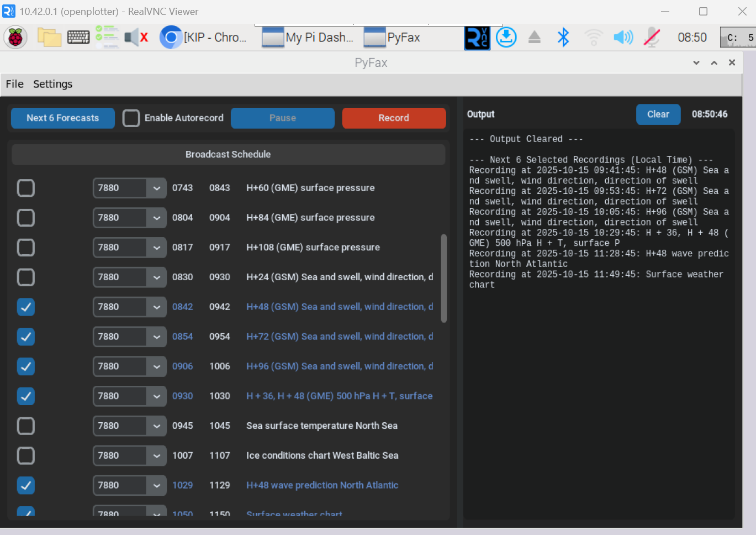The width and height of the screenshot is (756, 535).
Task: Click the muted speaker icon with red X
Action: point(136,38)
